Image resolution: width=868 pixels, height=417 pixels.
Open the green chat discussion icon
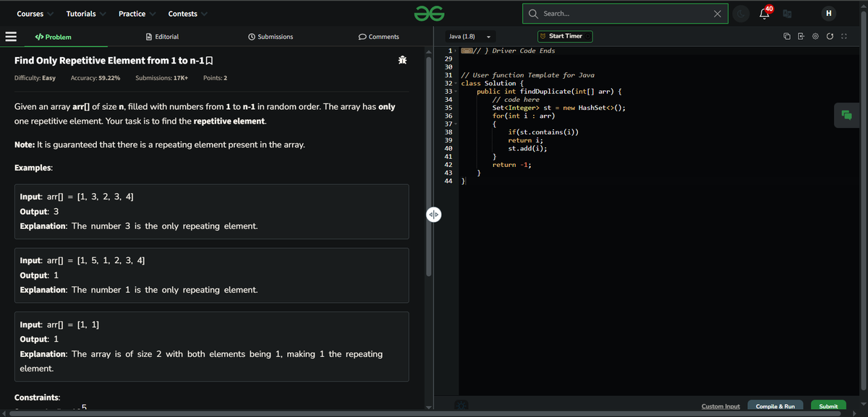[847, 114]
